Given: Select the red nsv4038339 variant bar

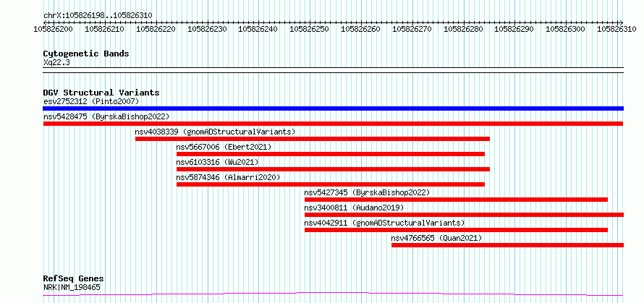Looking at the screenshot, I should coord(313,139).
